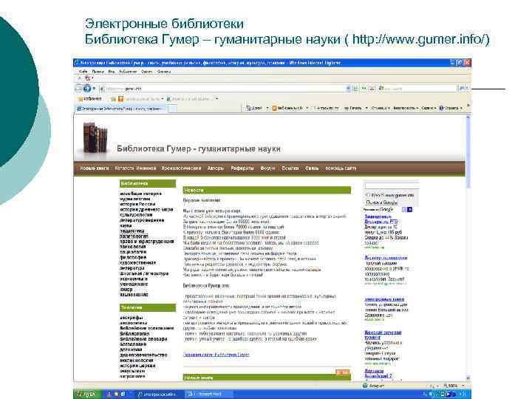Open the Хронологический navigation link
This screenshot has width=532, height=399.
[x=181, y=168]
